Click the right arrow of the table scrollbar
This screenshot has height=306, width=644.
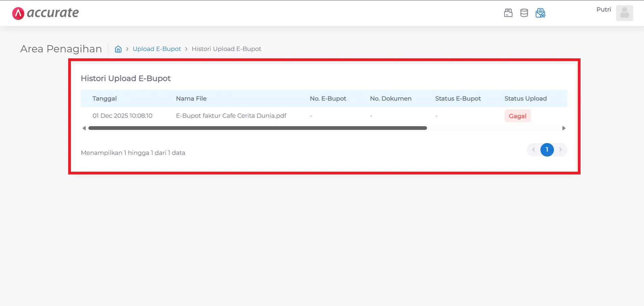(563, 128)
